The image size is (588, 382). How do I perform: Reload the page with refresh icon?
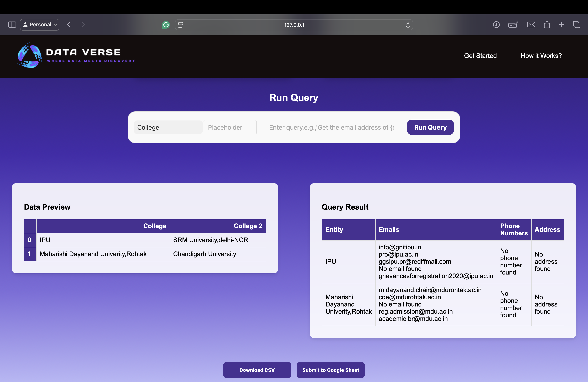[408, 25]
